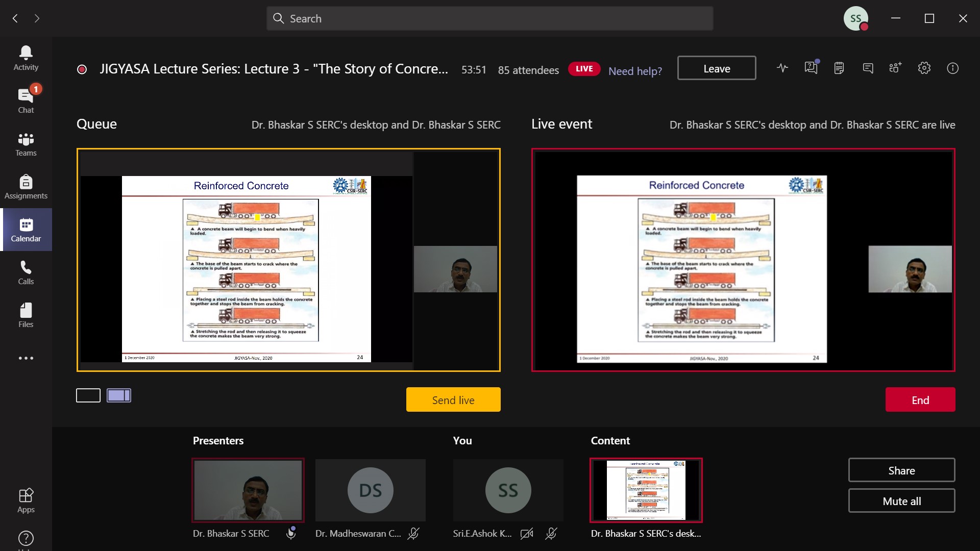
Task: Click the Content heading
Action: [x=610, y=440]
